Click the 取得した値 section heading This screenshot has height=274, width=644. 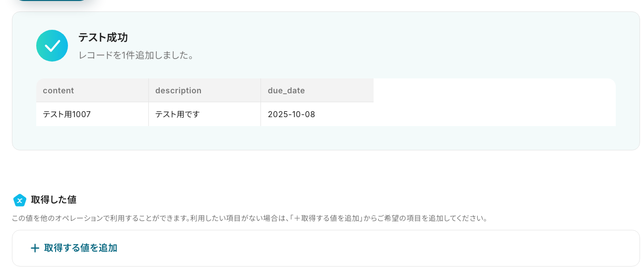tap(54, 200)
